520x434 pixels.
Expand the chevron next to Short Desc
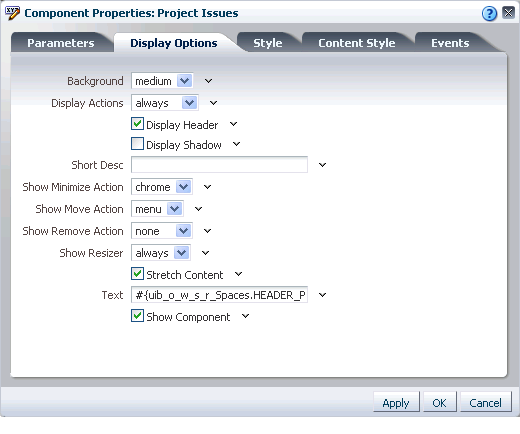pos(322,165)
